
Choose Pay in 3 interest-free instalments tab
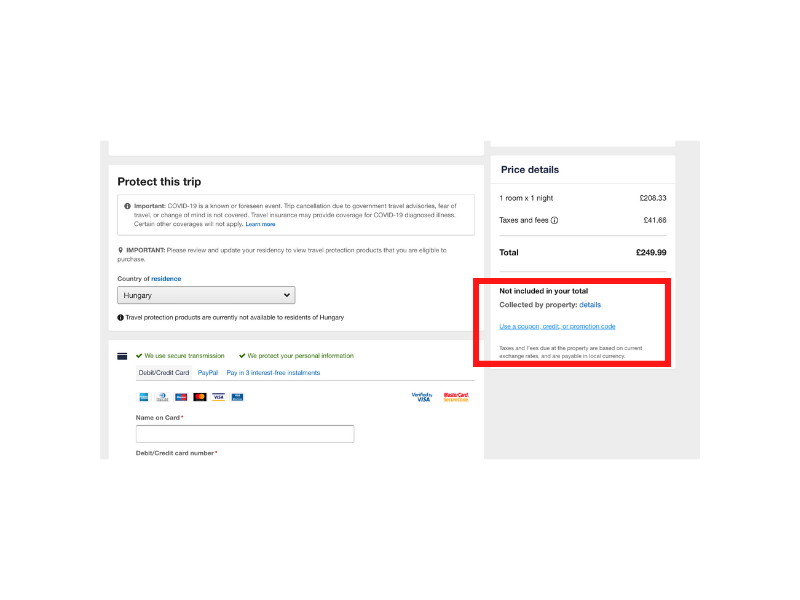pos(273,373)
